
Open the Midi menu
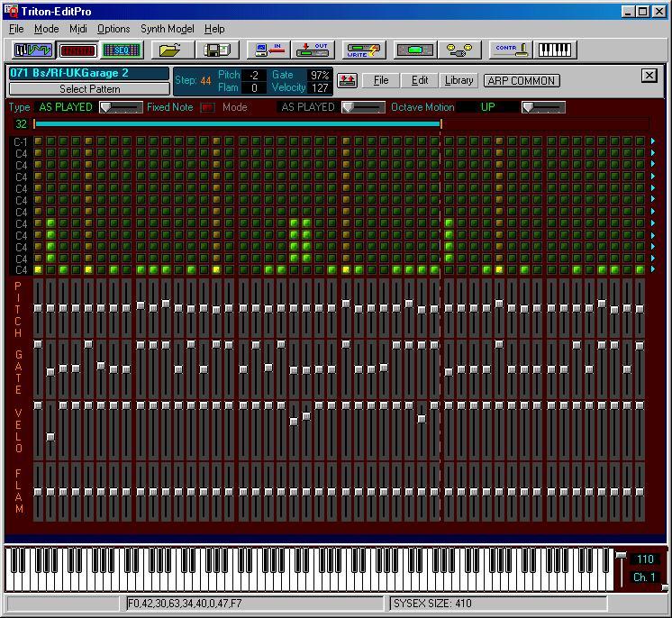[77, 29]
